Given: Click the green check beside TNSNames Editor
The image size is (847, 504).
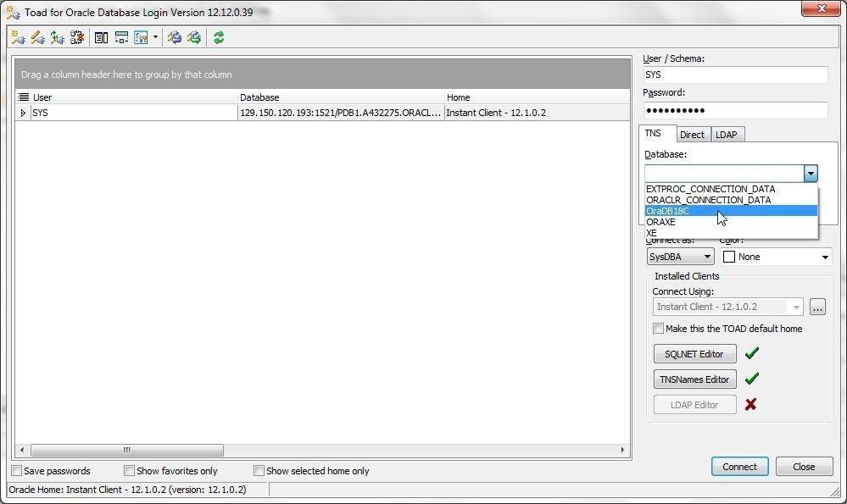Looking at the screenshot, I should coord(751,379).
